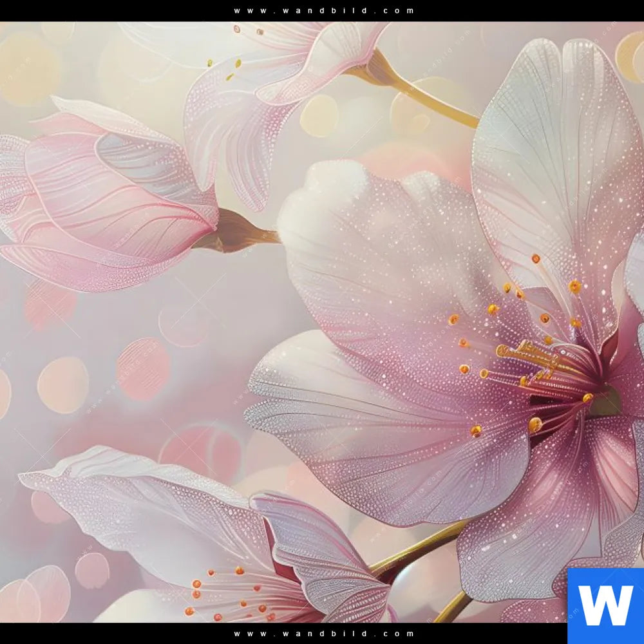
Task: Click the pale yellow bokeh circle behind the top flower
Action: [319, 116]
